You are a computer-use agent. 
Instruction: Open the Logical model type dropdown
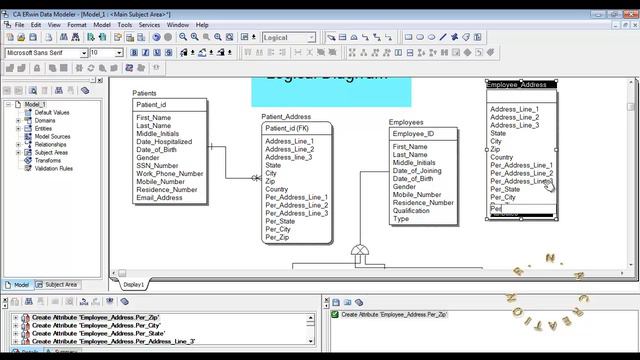click(x=311, y=38)
